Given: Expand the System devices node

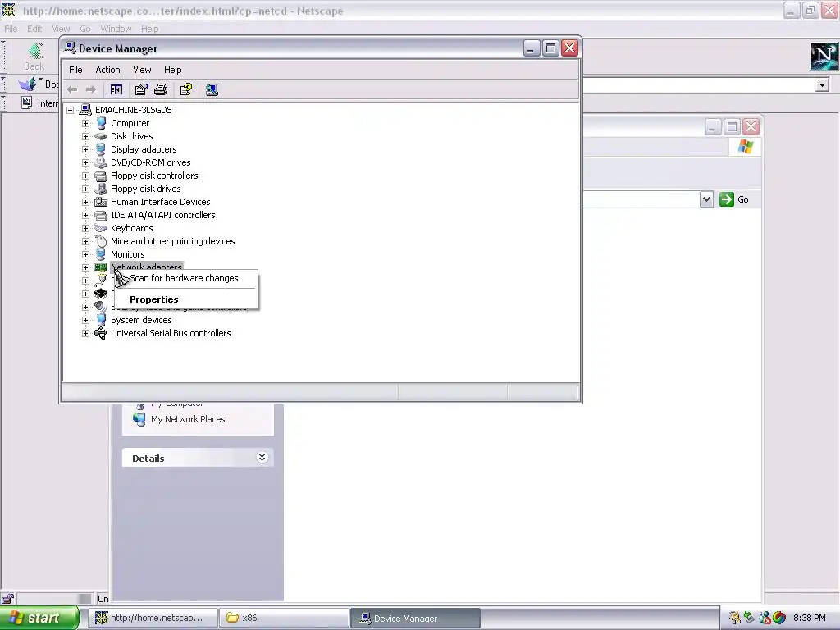Looking at the screenshot, I should point(85,320).
